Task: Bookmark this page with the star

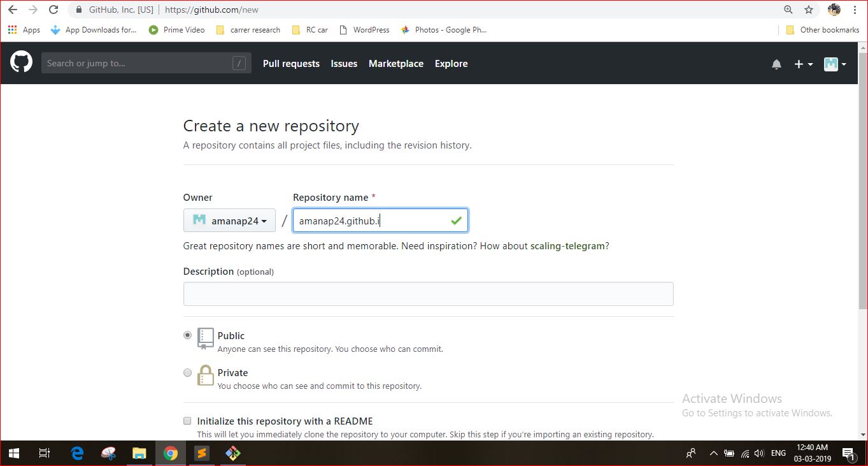Action: click(x=809, y=10)
